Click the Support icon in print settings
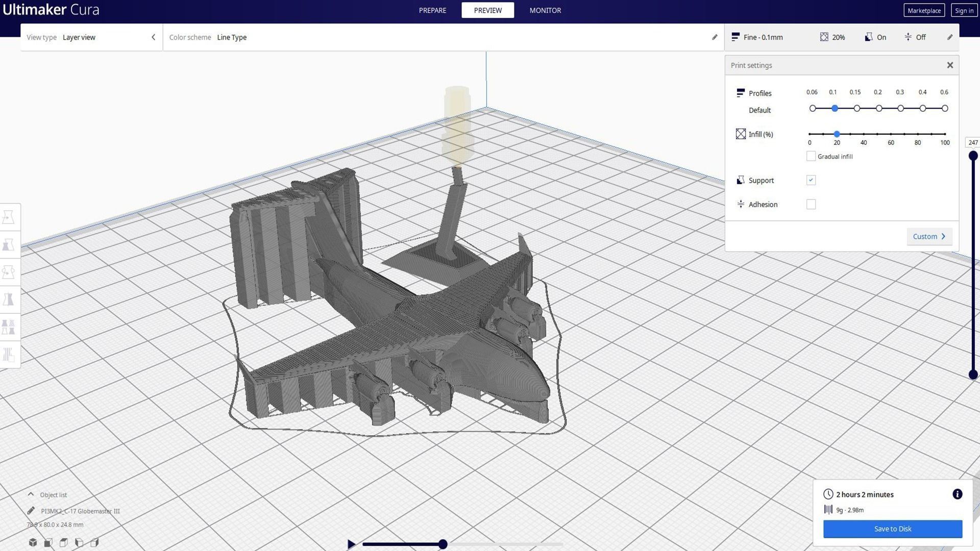 [741, 180]
